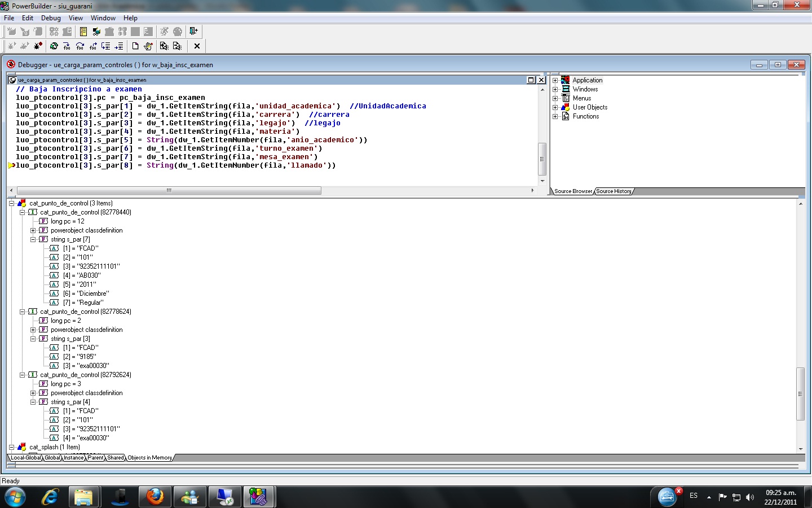Click the Set Next Statement icon
Viewport: 812px width, 508px height.
(x=119, y=46)
